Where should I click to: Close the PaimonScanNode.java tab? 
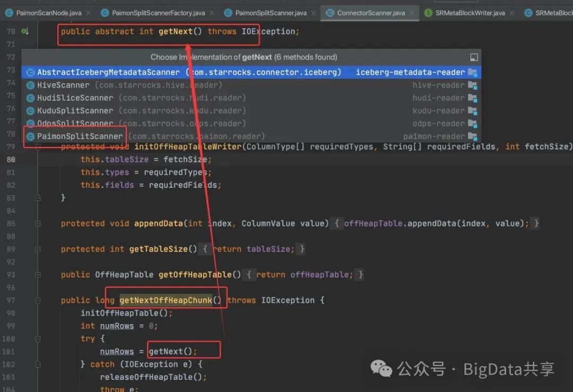tap(89, 13)
